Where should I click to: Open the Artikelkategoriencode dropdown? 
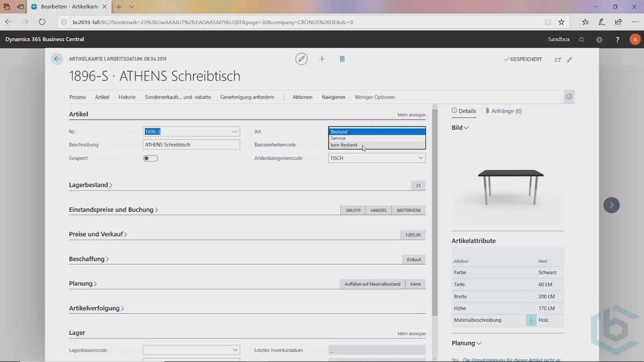(421, 158)
